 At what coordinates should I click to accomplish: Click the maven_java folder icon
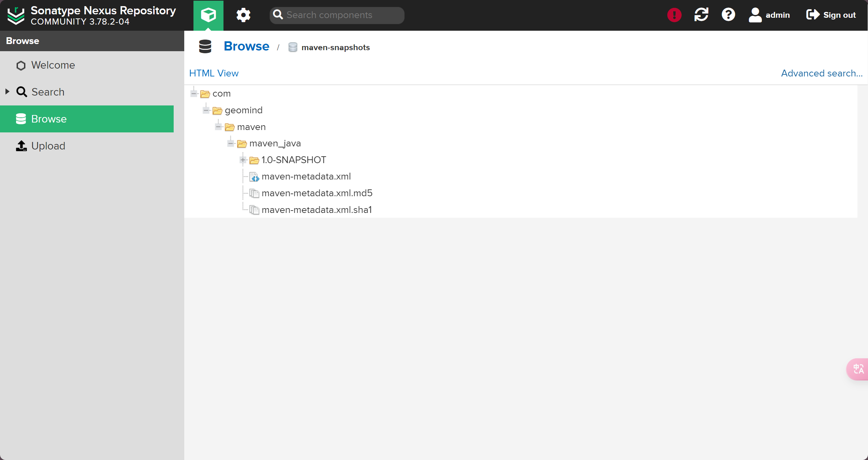pyautogui.click(x=242, y=144)
